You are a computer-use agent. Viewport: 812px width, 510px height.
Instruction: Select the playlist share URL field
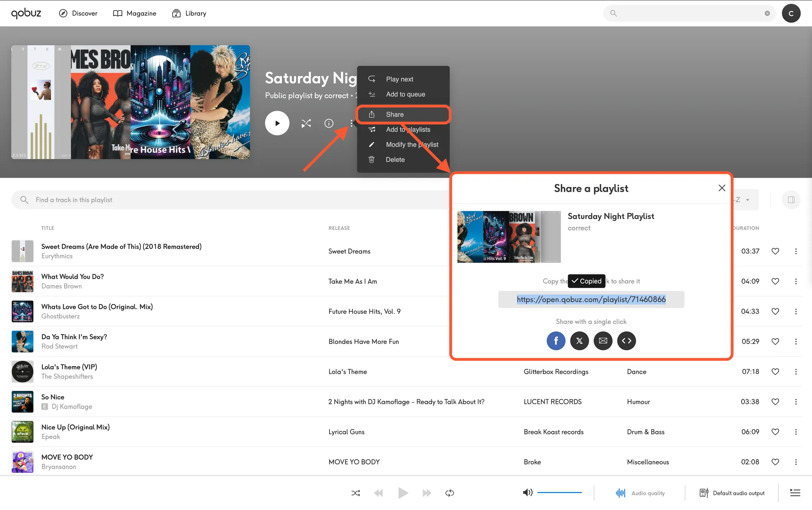[x=591, y=299]
